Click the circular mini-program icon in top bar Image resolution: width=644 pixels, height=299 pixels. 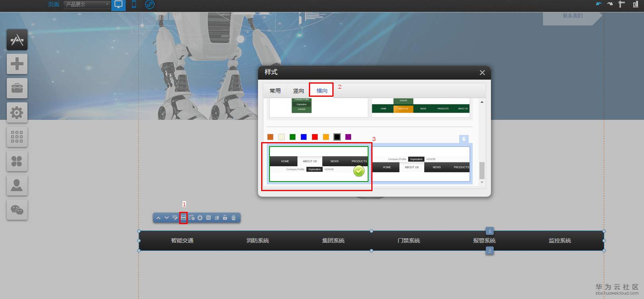tap(149, 5)
